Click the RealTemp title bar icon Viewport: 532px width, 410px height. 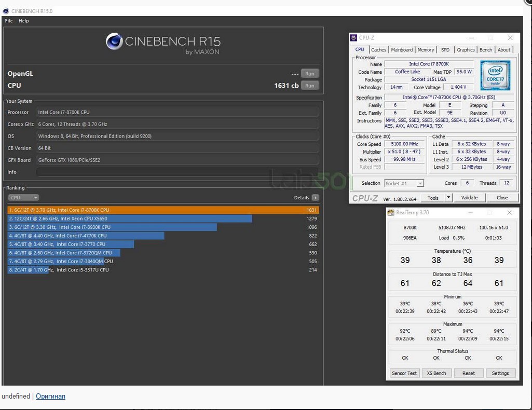(x=391, y=213)
